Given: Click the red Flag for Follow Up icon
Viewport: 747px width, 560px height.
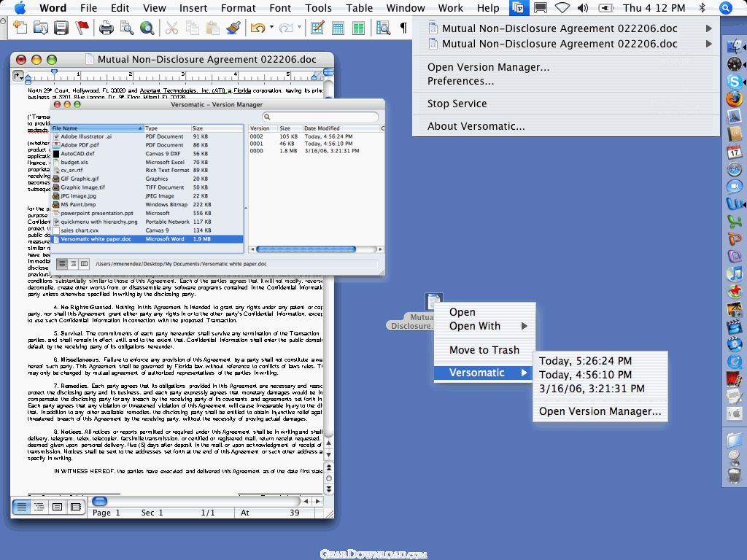Looking at the screenshot, I should click(82, 28).
